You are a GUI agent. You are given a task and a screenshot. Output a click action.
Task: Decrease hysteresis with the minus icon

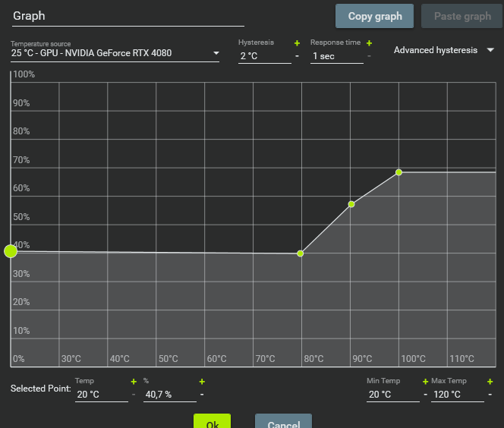point(297,56)
